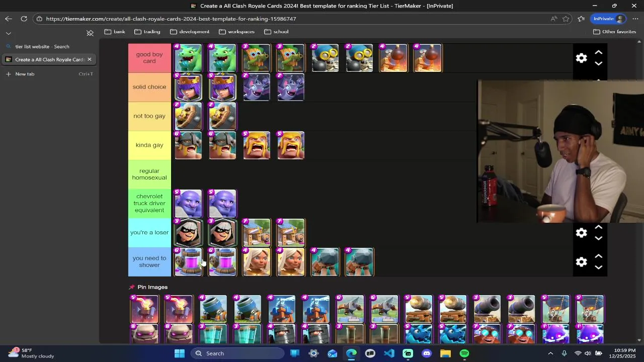Select leftmost Barbarian card in kinda gay row
The image size is (644, 362).
click(257, 145)
